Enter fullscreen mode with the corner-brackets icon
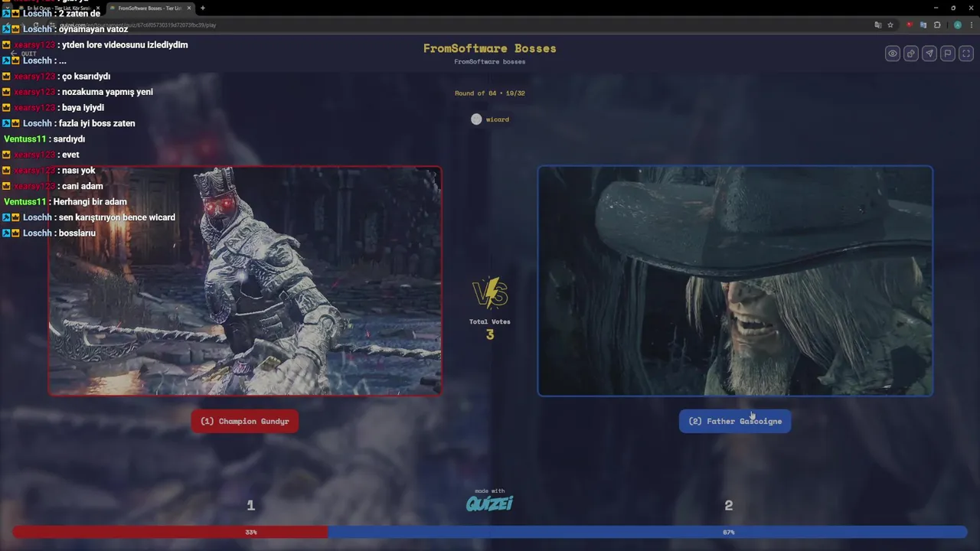The width and height of the screenshot is (980, 551). 966,54
